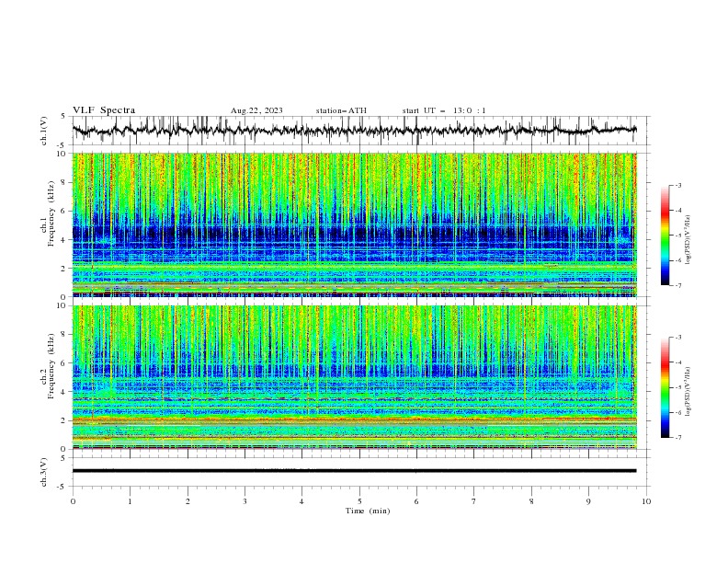Click time axis tick label "1"

130,501
